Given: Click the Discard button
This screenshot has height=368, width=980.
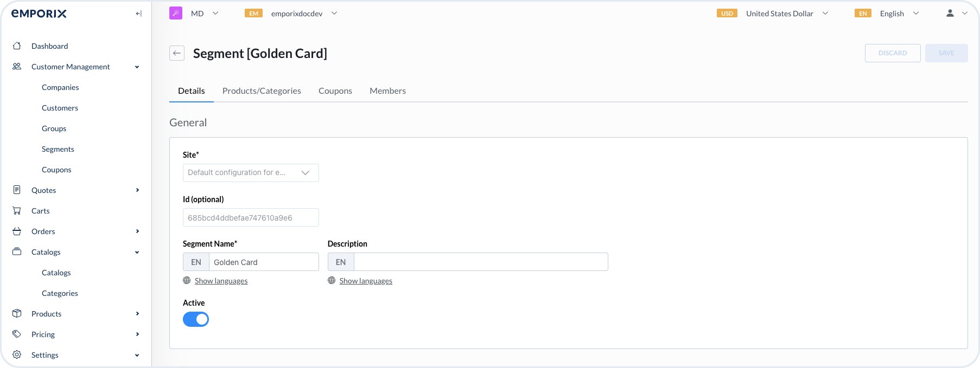Looking at the screenshot, I should [x=892, y=53].
